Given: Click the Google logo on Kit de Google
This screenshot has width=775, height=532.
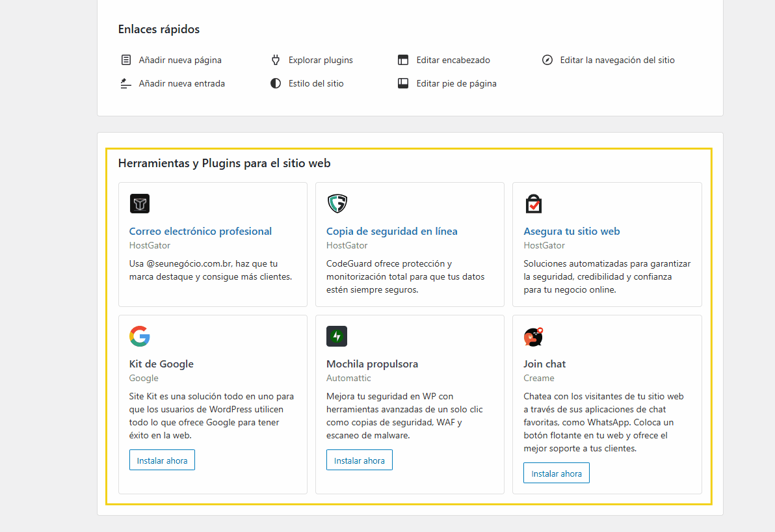Looking at the screenshot, I should click(139, 336).
